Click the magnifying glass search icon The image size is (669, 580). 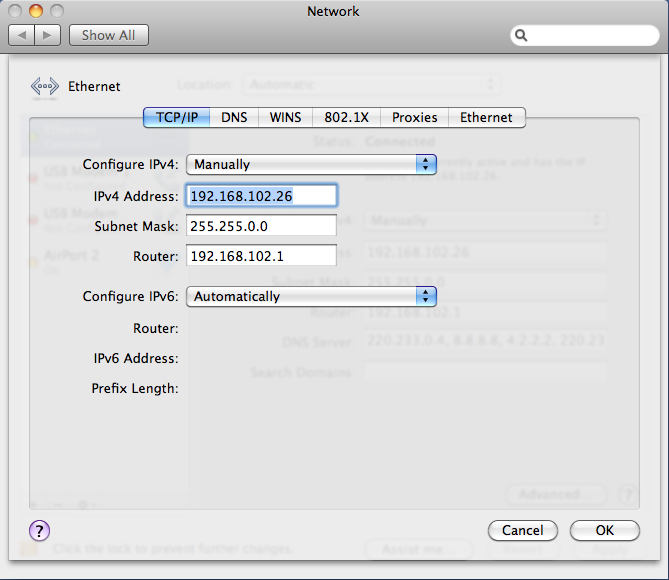click(x=521, y=35)
